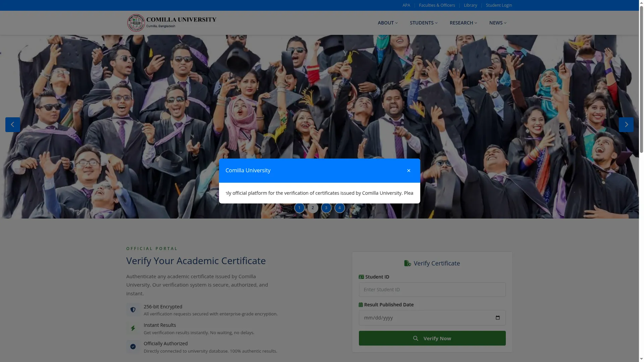Click the 'Verify Certificate' form title

437,263
